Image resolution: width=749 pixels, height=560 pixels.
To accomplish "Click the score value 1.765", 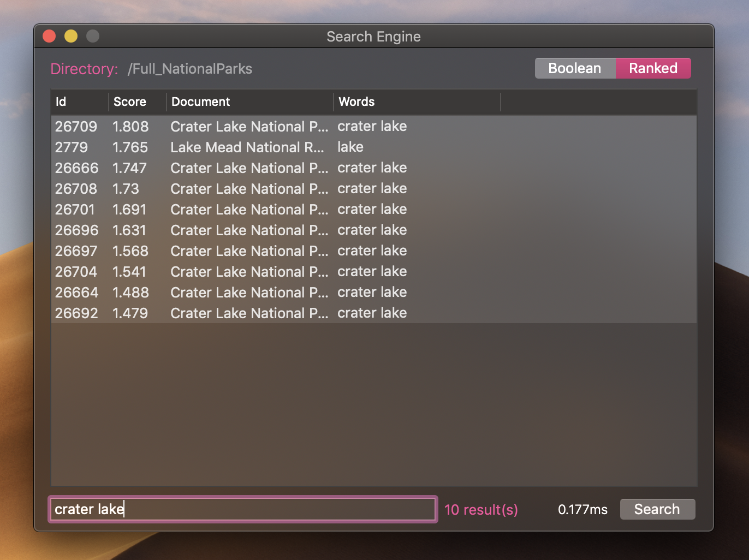I will pos(130,147).
